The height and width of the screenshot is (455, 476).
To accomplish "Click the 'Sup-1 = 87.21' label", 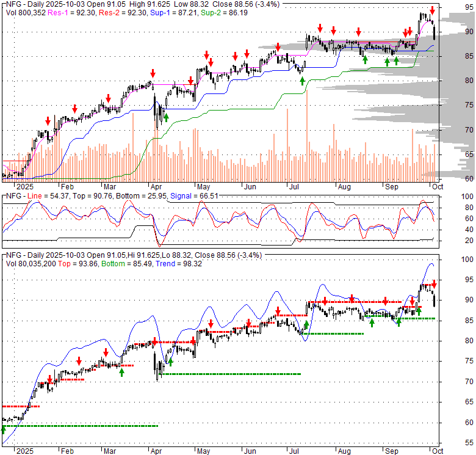I will pos(174,13).
